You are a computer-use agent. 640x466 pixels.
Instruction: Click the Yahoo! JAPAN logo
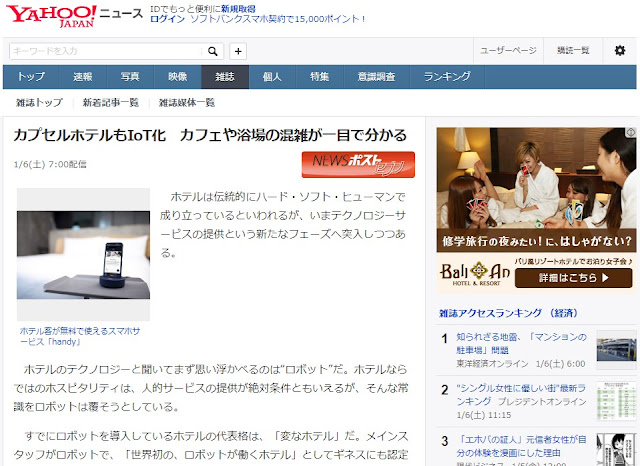tap(51, 16)
